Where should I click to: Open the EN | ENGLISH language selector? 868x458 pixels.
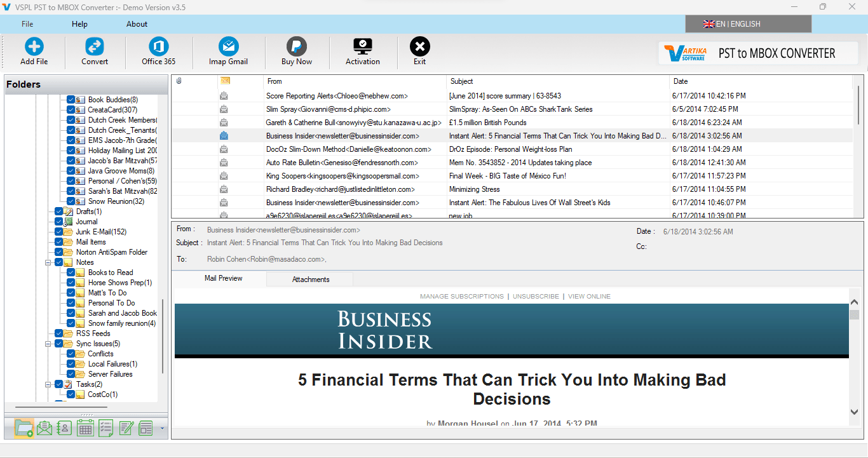tap(748, 24)
